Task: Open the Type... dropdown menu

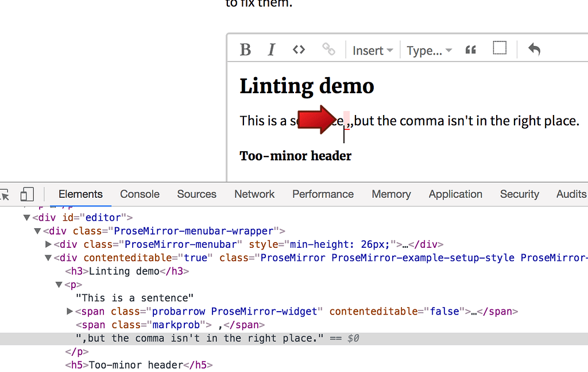Action: pos(429,51)
